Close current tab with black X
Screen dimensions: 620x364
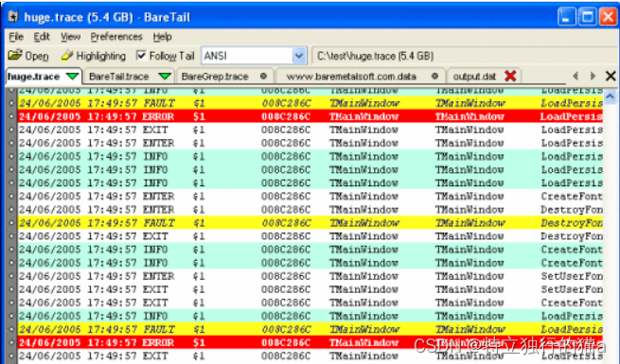(611, 76)
